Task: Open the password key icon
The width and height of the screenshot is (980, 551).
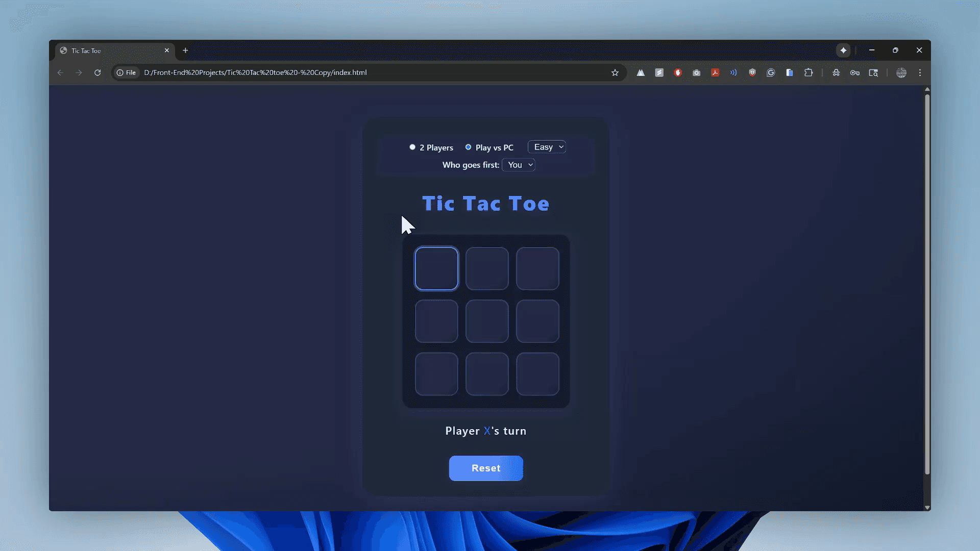Action: pos(855,72)
